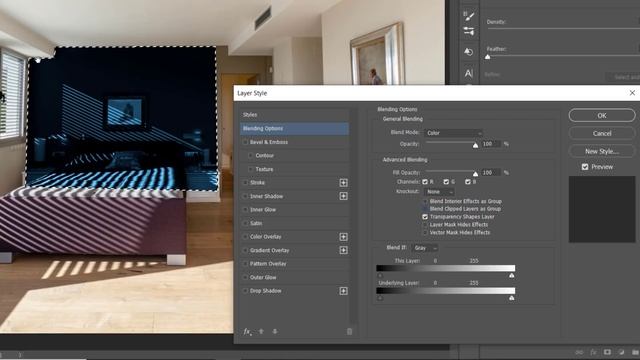Close the Layer Style dialog
The image size is (640, 360).
pyautogui.click(x=632, y=93)
